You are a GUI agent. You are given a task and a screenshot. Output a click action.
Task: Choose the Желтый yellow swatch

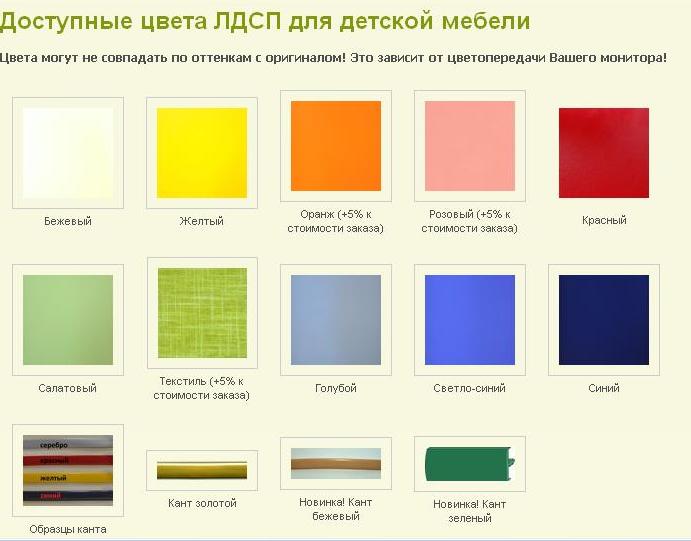202,153
